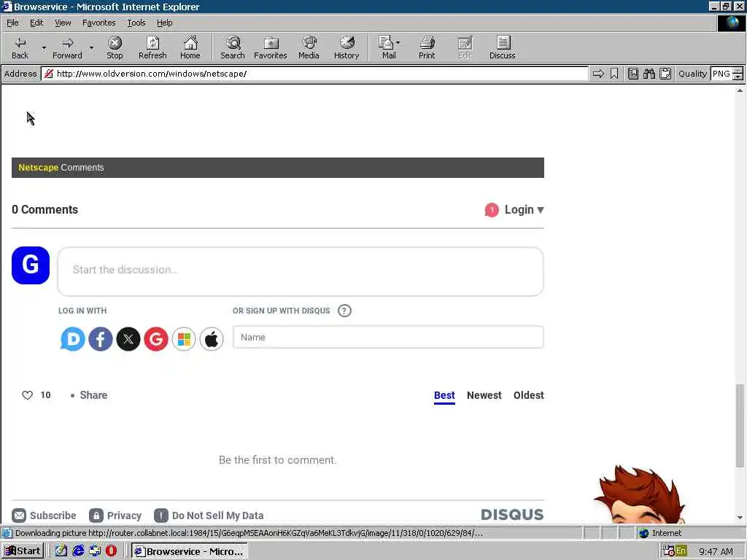Go to the Home page
747x560 pixels.
190,47
